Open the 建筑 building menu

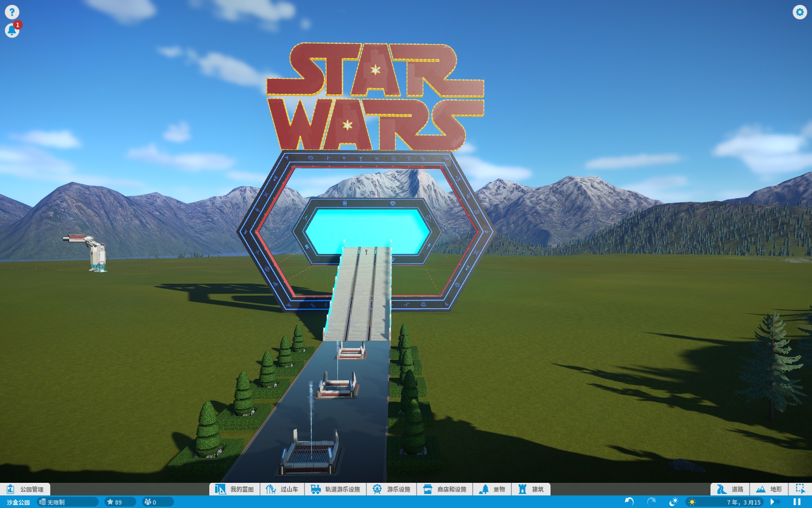coord(531,489)
